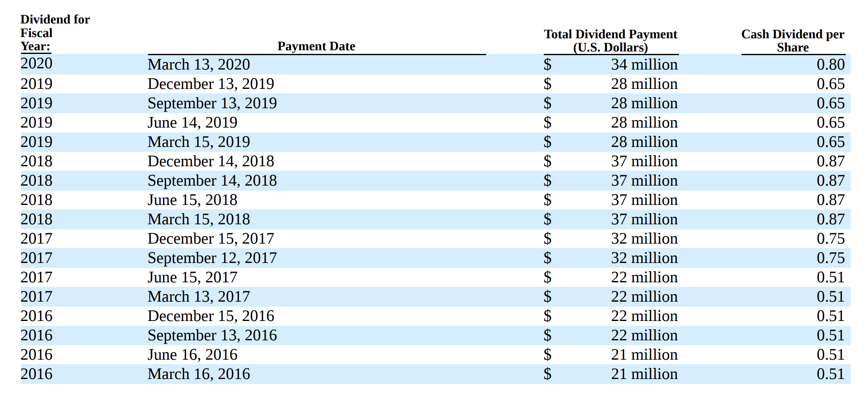Click '28 million' in the December 13, 2019 row
Image resolution: width=868 pixels, height=400 pixels.
coord(644,84)
